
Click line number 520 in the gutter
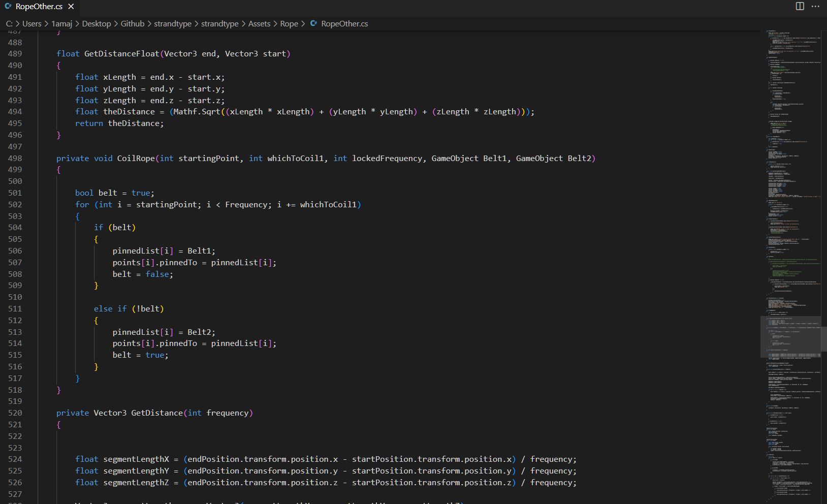[x=15, y=413]
